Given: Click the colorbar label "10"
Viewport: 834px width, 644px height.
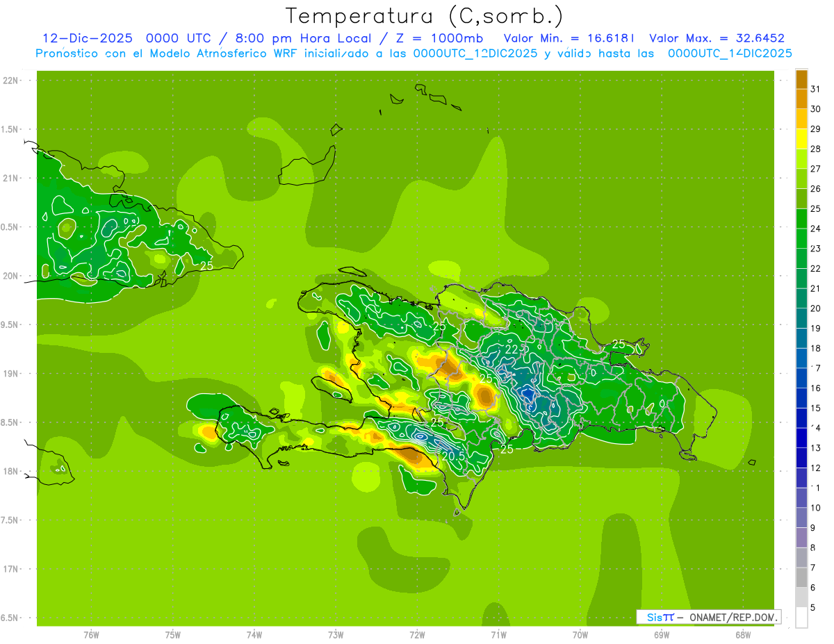Looking at the screenshot, I should pos(815,508).
